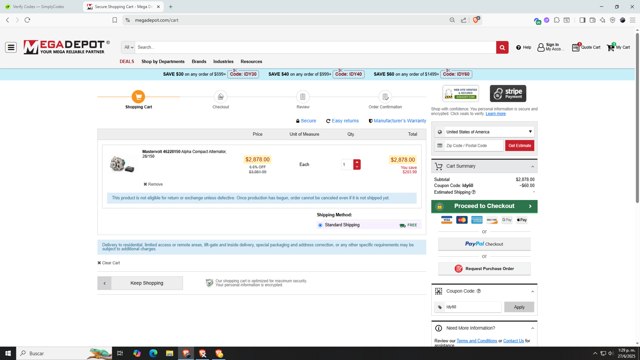Viewport: 640px width, 360px height.
Task: Copy the IDY40 coupon code badge
Action: point(349,74)
